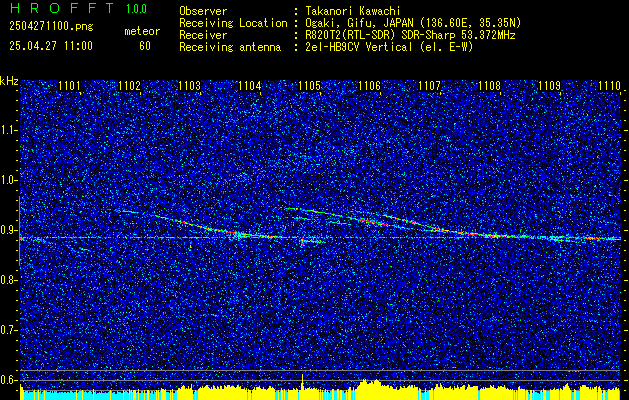Click the 0.7 kHz axis label
629x400 pixels.
tap(8, 330)
